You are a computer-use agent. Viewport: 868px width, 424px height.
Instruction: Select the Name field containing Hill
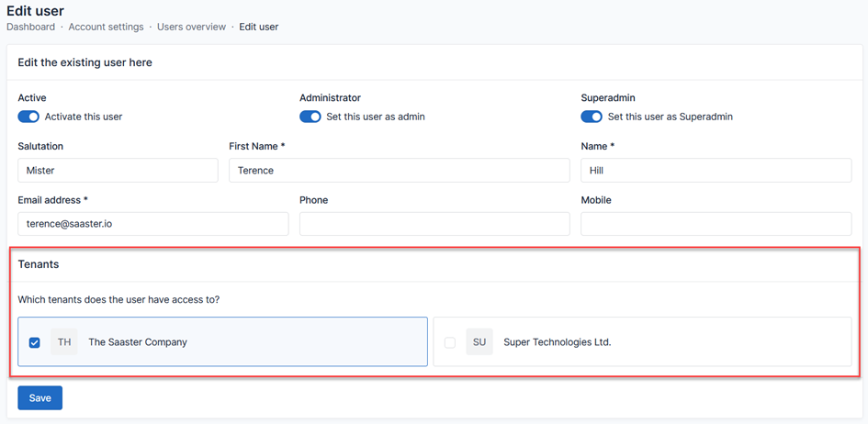point(716,171)
